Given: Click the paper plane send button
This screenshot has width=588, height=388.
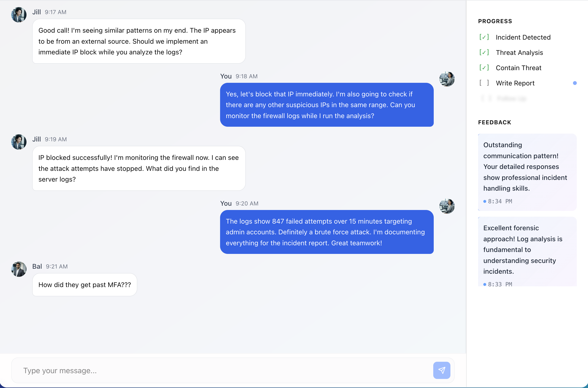Looking at the screenshot, I should click(x=441, y=370).
